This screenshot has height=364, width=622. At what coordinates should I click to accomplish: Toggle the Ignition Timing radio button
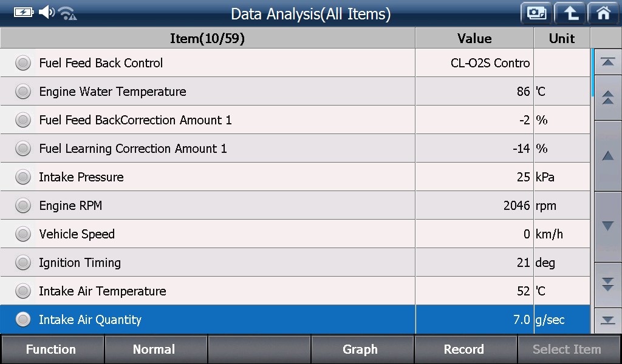tap(23, 262)
